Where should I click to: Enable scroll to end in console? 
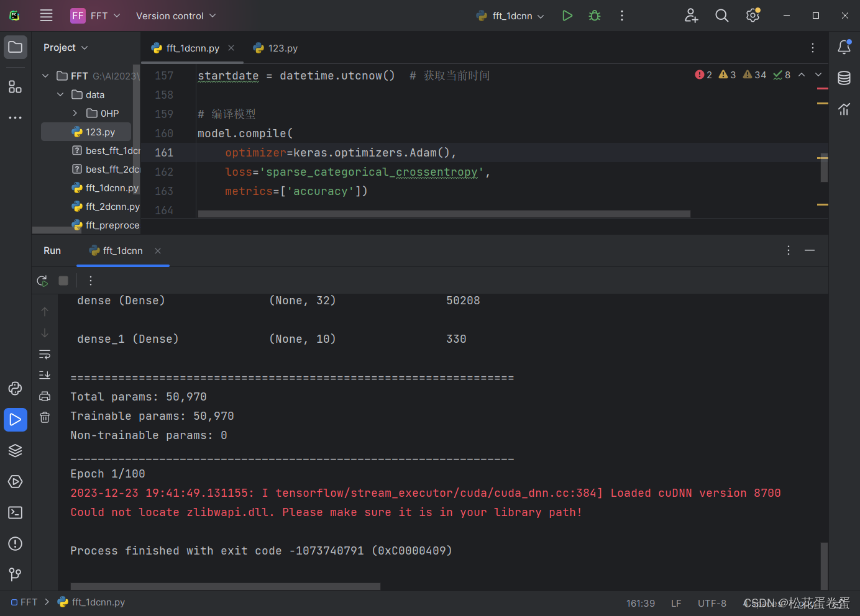click(x=44, y=374)
